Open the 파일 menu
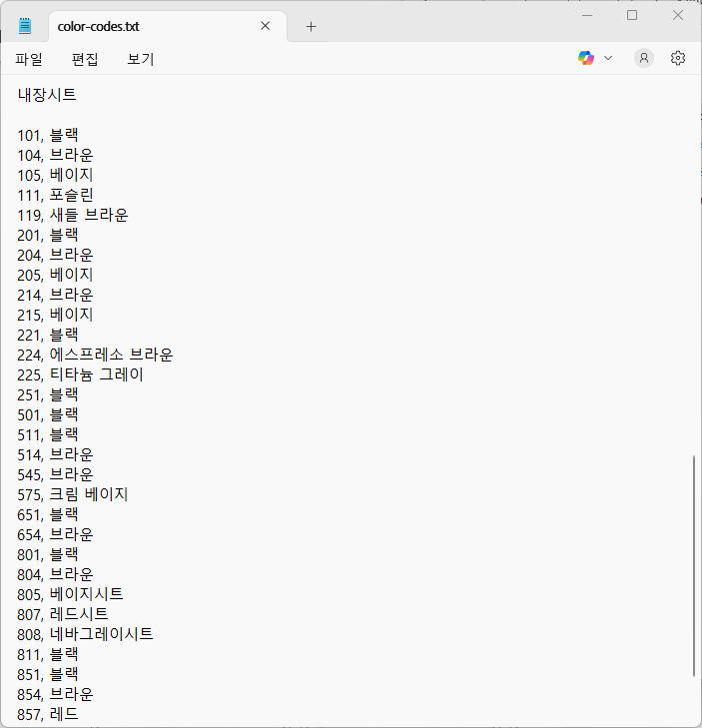This screenshot has height=728, width=702. click(29, 59)
